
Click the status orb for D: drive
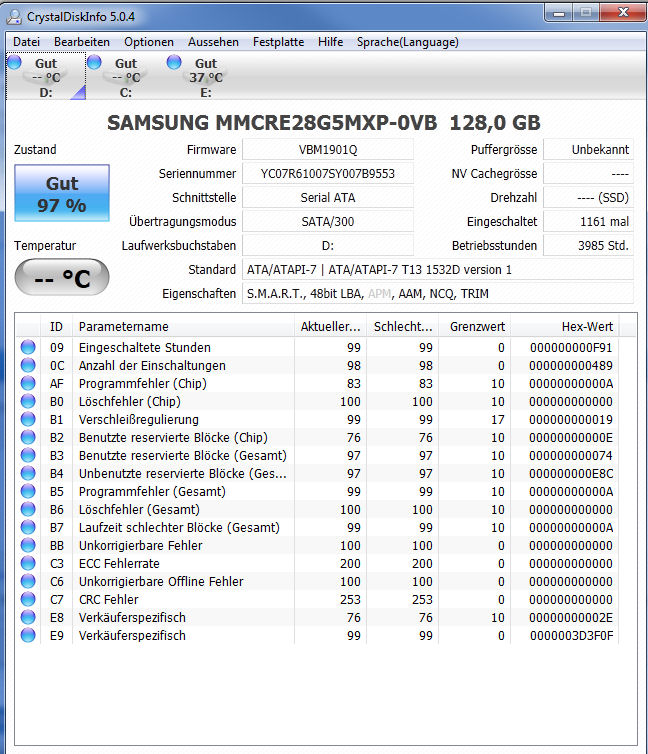pyautogui.click(x=15, y=62)
